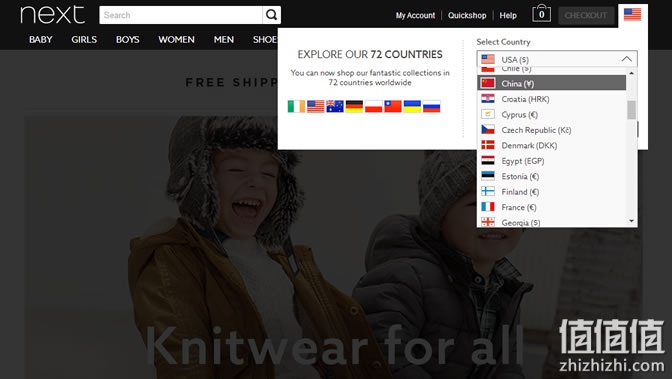Click into the Search field

click(180, 15)
